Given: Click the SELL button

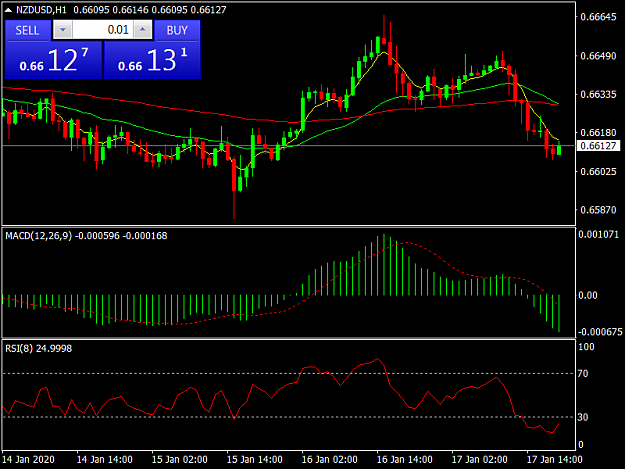Looking at the screenshot, I should pos(28,30).
